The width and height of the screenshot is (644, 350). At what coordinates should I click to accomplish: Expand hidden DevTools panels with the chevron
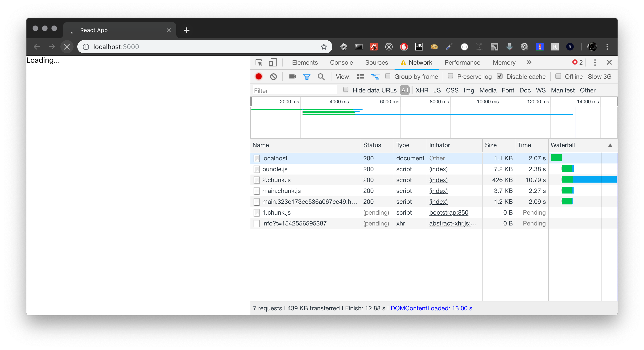[529, 62]
